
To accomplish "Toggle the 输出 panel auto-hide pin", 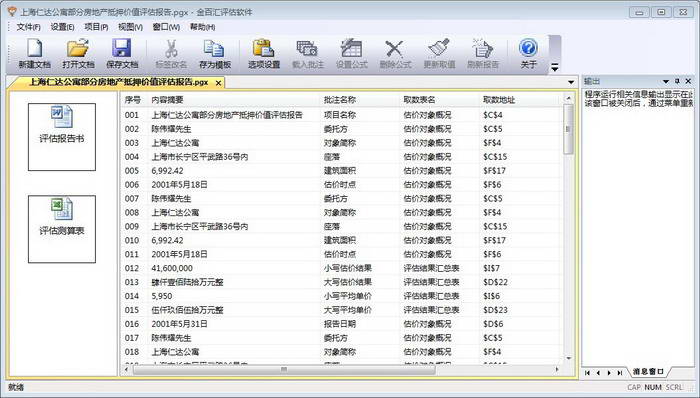I will coord(677,81).
